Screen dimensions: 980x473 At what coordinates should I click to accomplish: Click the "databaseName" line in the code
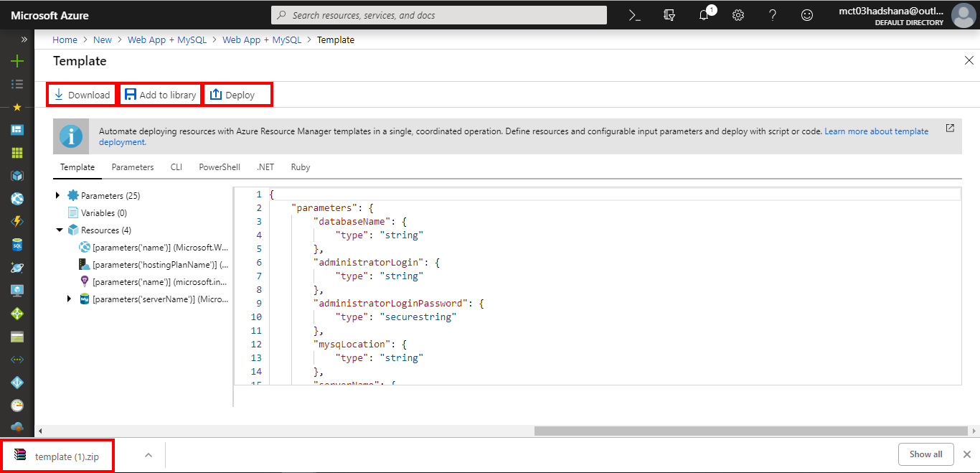pos(359,222)
